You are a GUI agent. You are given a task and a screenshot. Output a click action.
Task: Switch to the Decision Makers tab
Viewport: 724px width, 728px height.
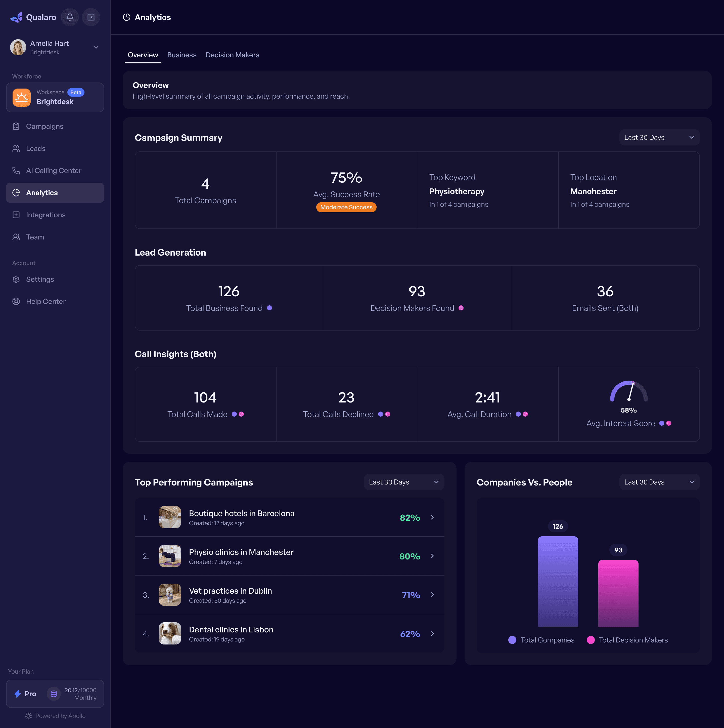[x=232, y=55]
